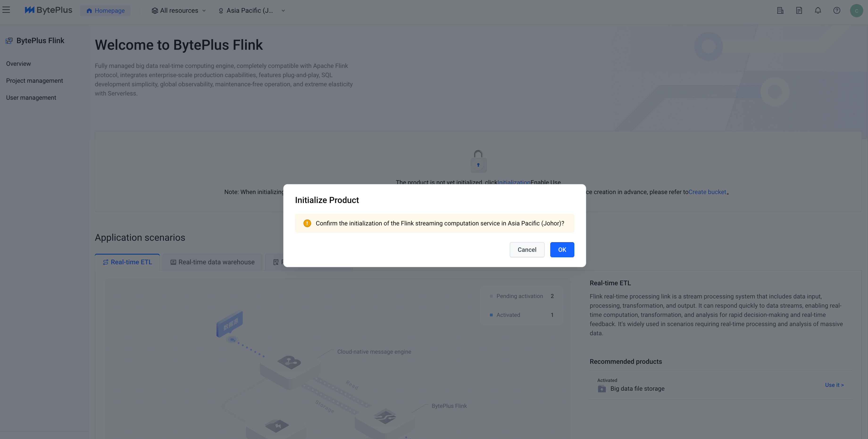This screenshot has width=868, height=439.
Task: Open Project management in sidebar
Action: coord(34,81)
